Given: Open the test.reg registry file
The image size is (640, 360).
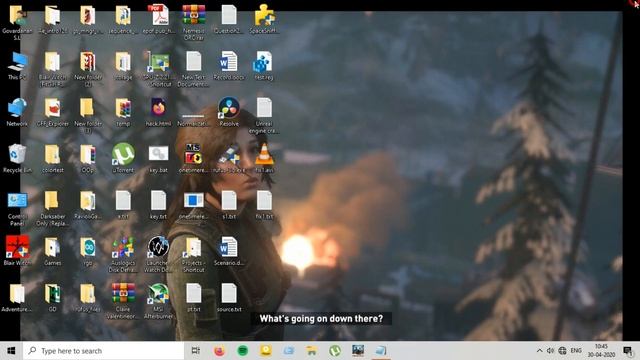Looking at the screenshot, I should pos(264,65).
